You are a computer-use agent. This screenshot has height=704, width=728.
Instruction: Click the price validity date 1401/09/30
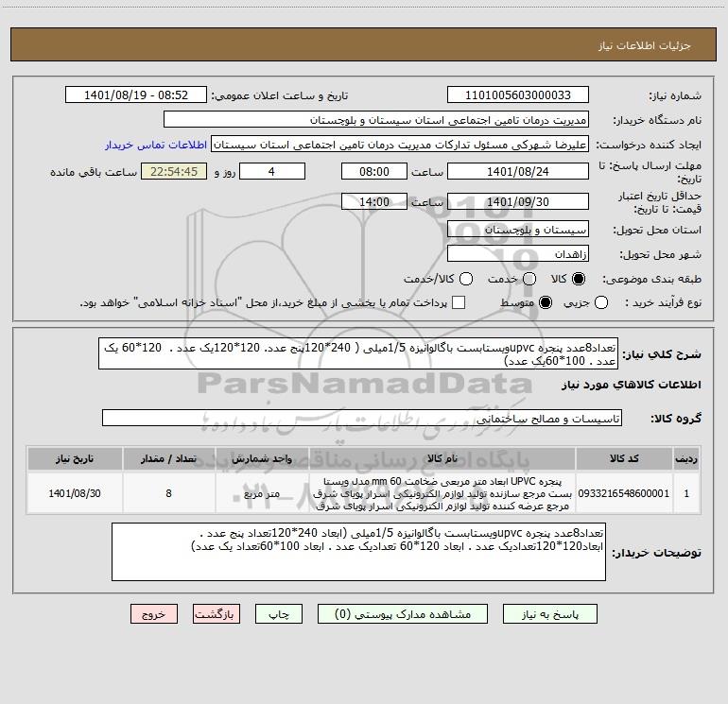[518, 201]
